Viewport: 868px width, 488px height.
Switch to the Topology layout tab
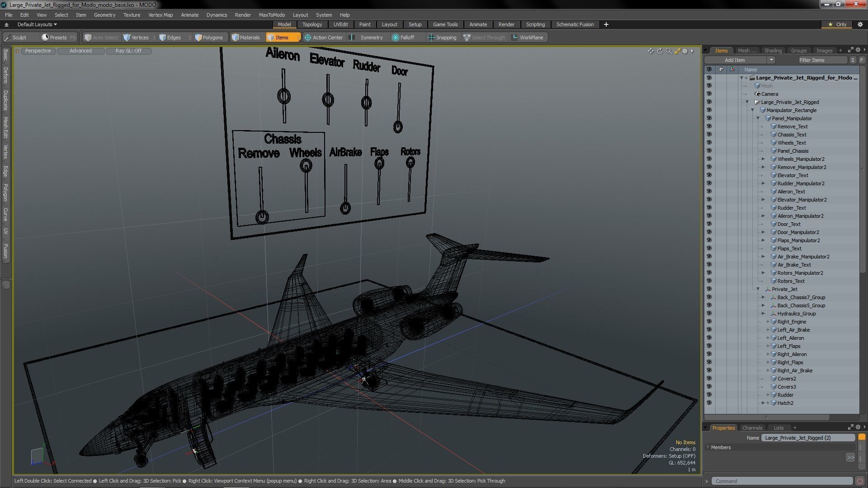(312, 24)
